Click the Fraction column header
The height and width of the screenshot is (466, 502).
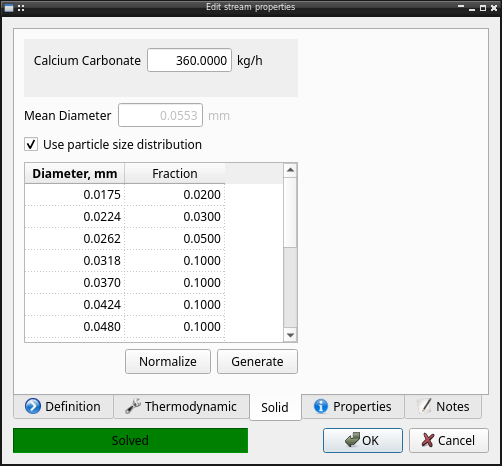click(175, 174)
